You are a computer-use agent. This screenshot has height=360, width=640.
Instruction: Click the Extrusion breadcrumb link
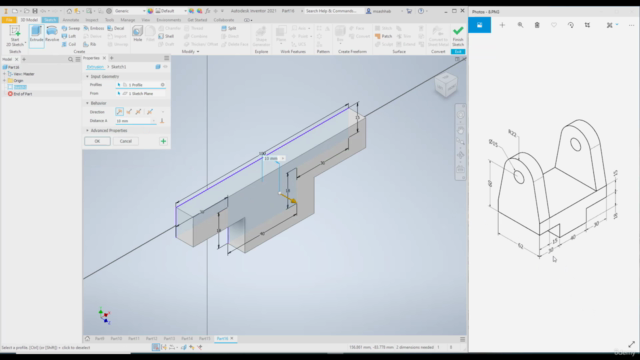[x=95, y=67]
